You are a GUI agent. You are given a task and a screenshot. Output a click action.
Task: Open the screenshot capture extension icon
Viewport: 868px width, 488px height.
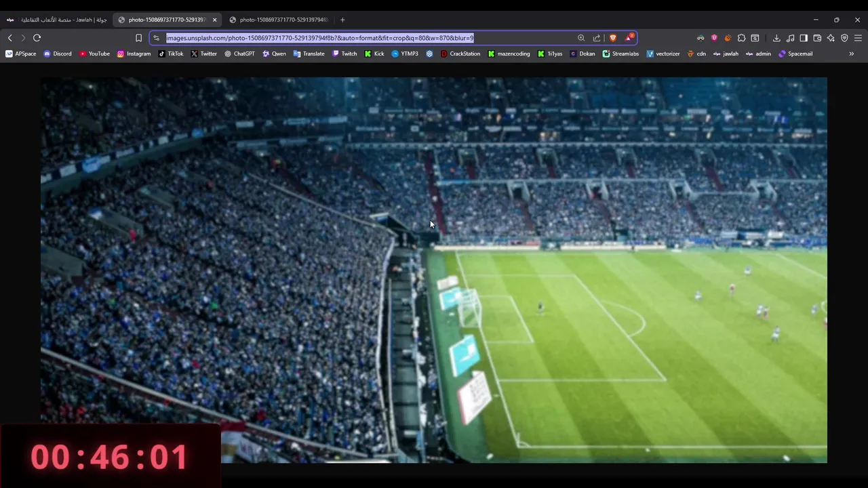coord(755,38)
